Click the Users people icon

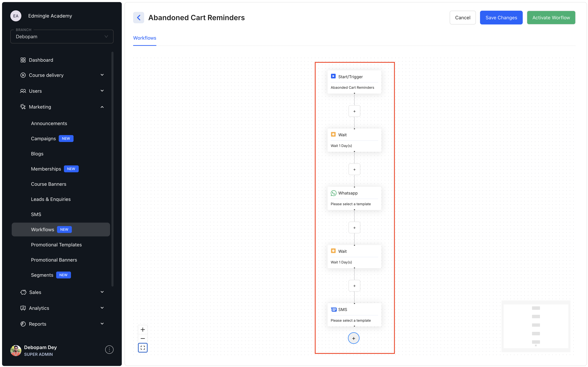tap(23, 91)
